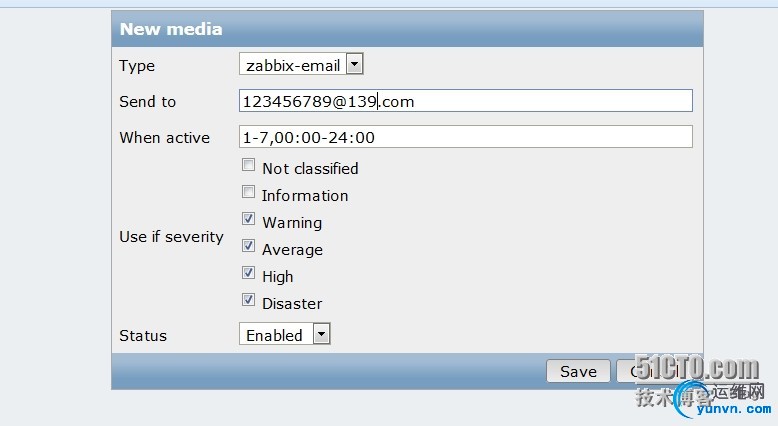This screenshot has width=778, height=426.
Task: Uncheck the Warning severity checkbox
Action: click(x=249, y=219)
